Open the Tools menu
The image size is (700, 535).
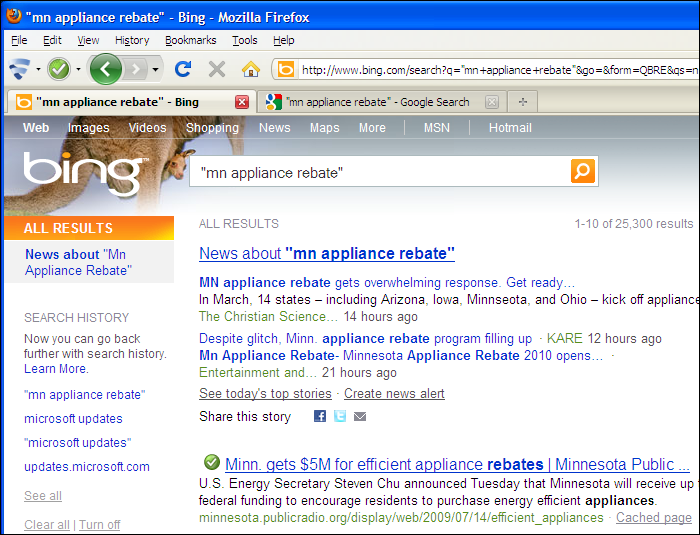click(245, 40)
